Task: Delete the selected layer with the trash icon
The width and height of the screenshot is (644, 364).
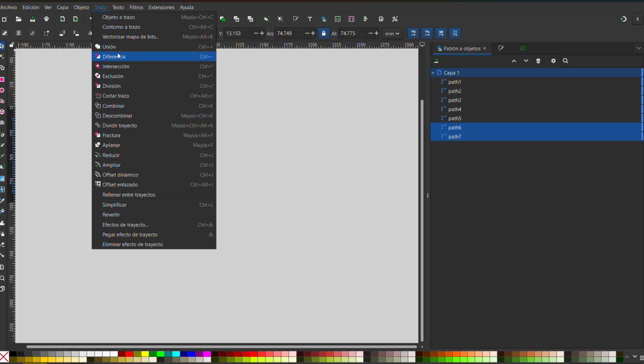Action: 538,61
